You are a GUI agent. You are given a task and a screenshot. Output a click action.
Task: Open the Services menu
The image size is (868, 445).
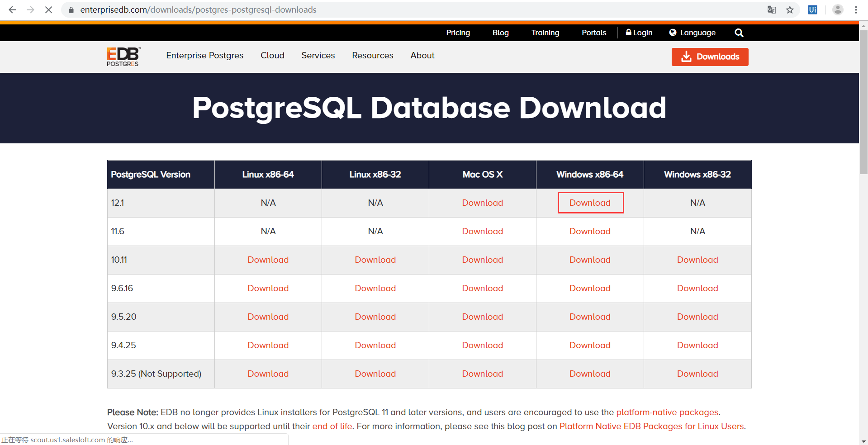(x=318, y=55)
